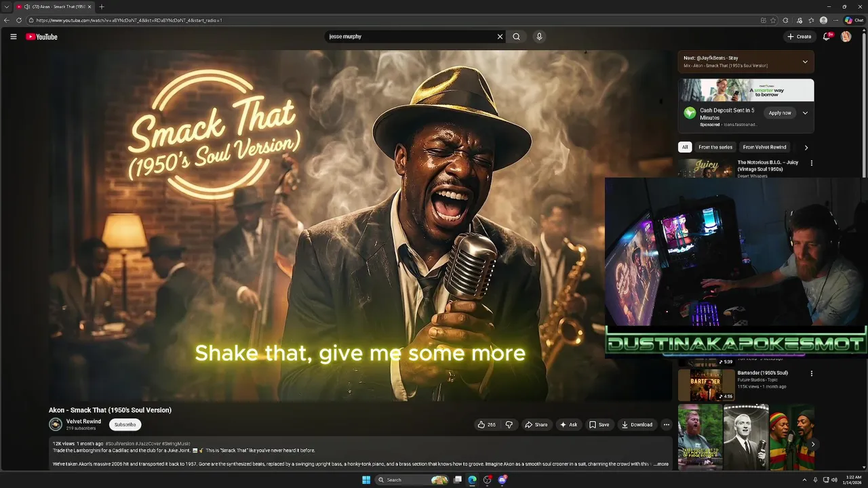Go back with the browser back arrow
Viewport: 868px width, 488px height.
(x=7, y=20)
